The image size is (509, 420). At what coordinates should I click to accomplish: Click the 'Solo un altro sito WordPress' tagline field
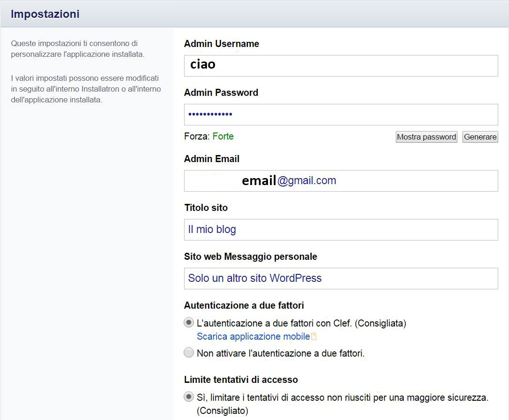coord(340,279)
